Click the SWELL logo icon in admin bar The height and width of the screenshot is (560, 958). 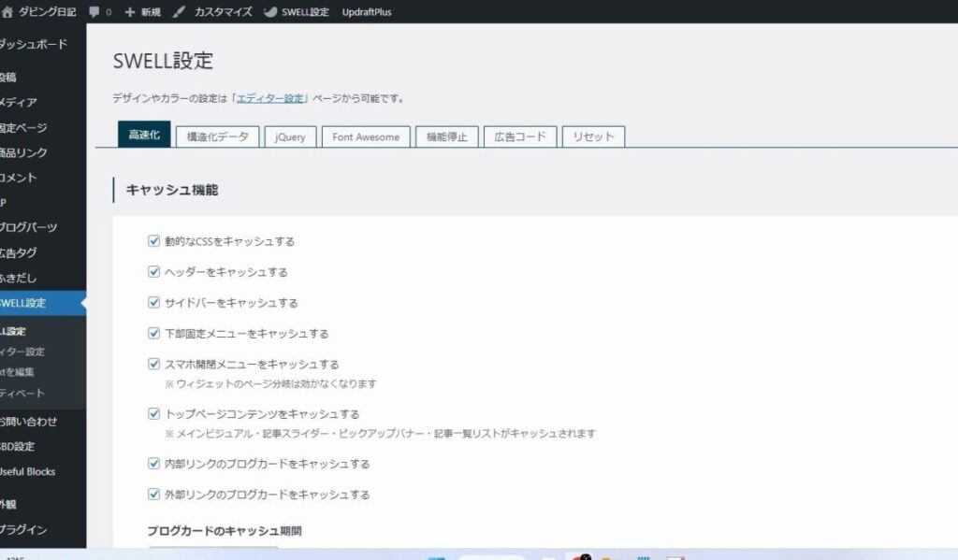coord(270,11)
